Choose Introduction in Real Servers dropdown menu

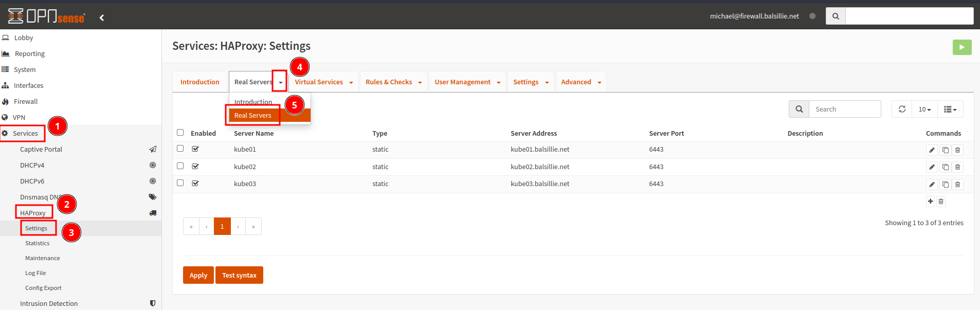pos(253,102)
